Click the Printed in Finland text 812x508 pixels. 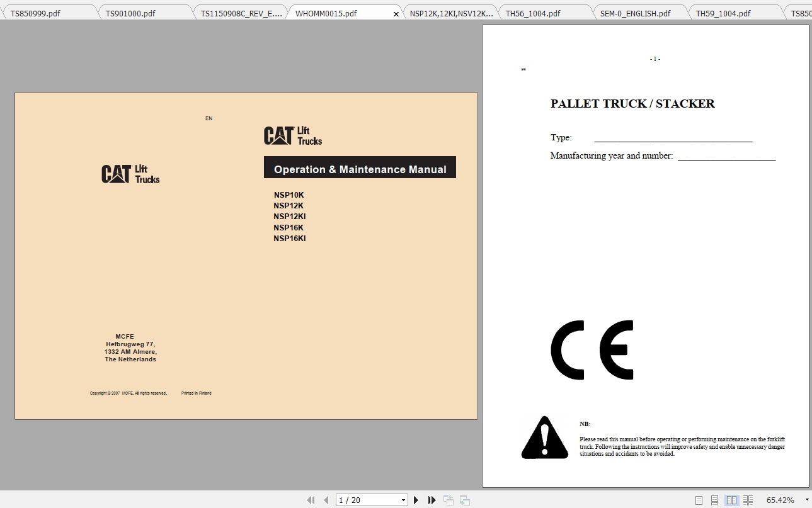click(x=197, y=393)
